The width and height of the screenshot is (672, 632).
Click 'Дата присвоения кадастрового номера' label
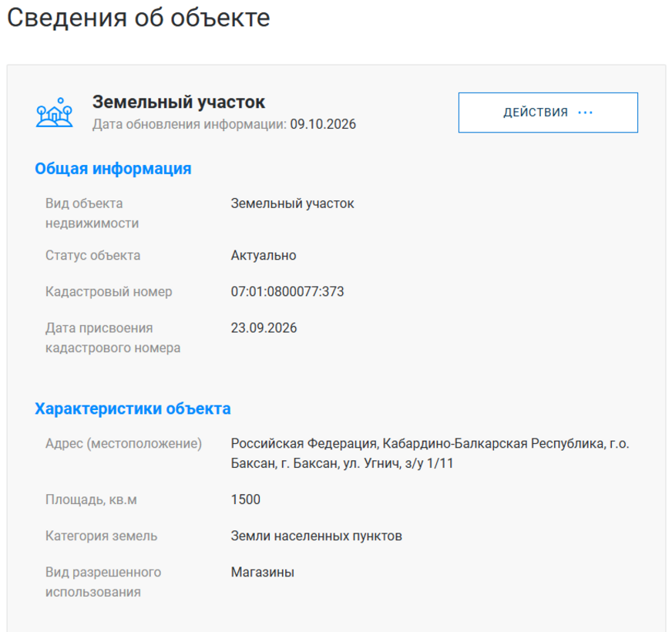[x=113, y=338]
